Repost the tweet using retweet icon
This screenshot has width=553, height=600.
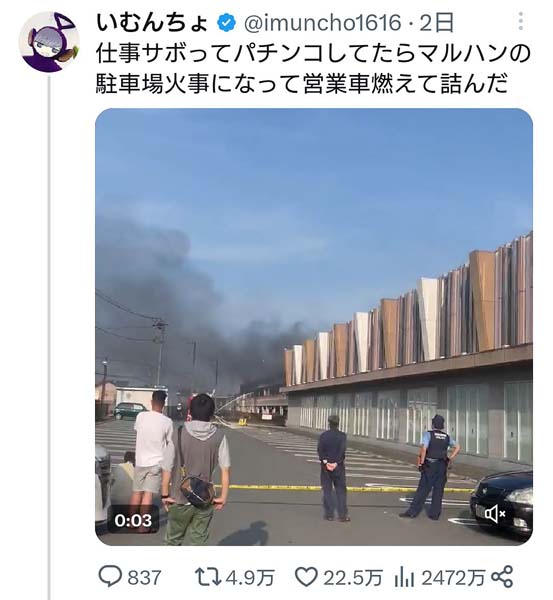(208, 577)
